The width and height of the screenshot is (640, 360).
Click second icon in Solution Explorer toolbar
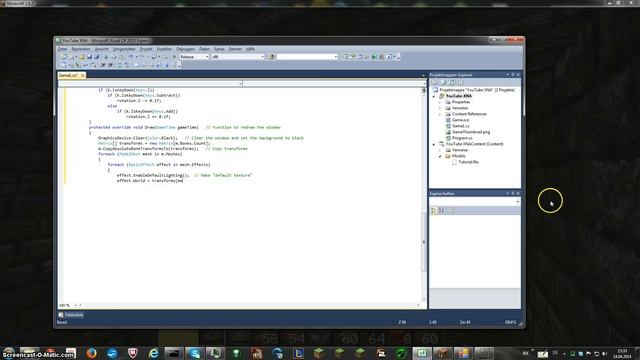tap(443, 82)
